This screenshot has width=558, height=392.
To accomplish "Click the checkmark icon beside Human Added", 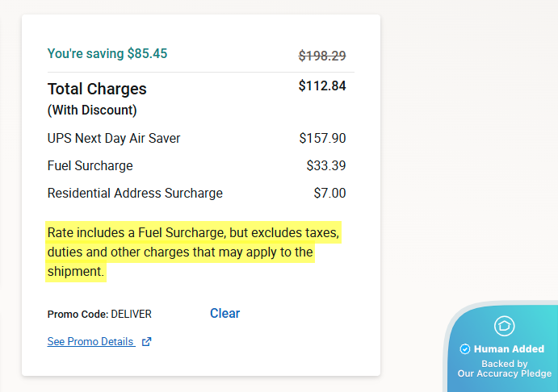I will tap(465, 349).
